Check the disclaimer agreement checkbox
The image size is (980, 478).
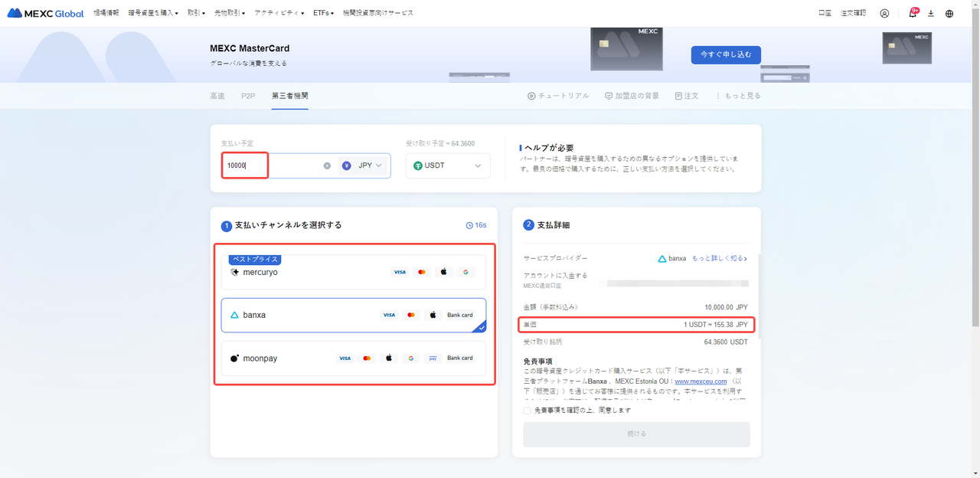pos(527,411)
